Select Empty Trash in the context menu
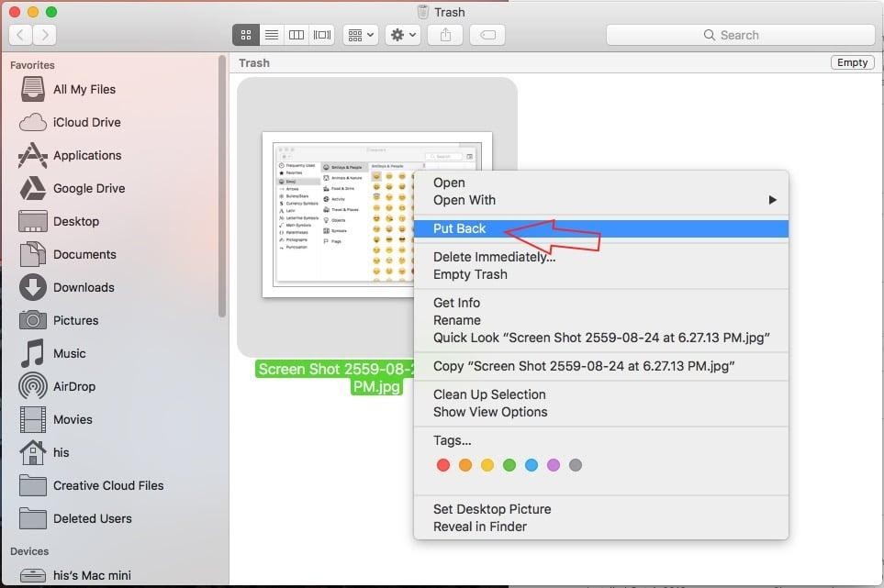The width and height of the screenshot is (884, 588). [x=470, y=274]
